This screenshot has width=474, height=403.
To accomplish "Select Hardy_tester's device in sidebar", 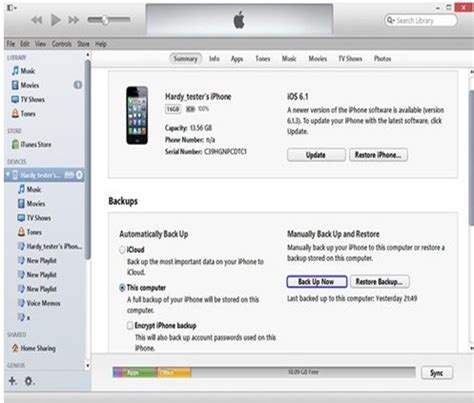I will pyautogui.click(x=44, y=175).
